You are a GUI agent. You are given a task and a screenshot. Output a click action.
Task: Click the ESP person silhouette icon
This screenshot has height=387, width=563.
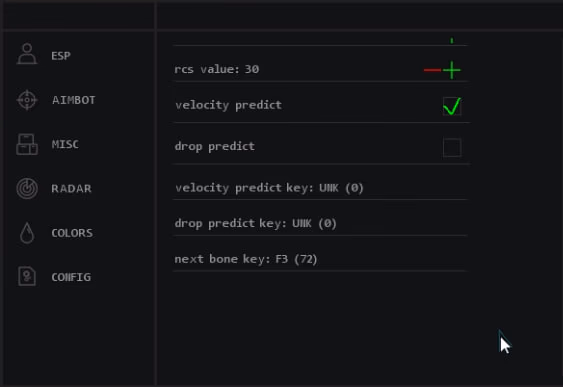[27, 54]
